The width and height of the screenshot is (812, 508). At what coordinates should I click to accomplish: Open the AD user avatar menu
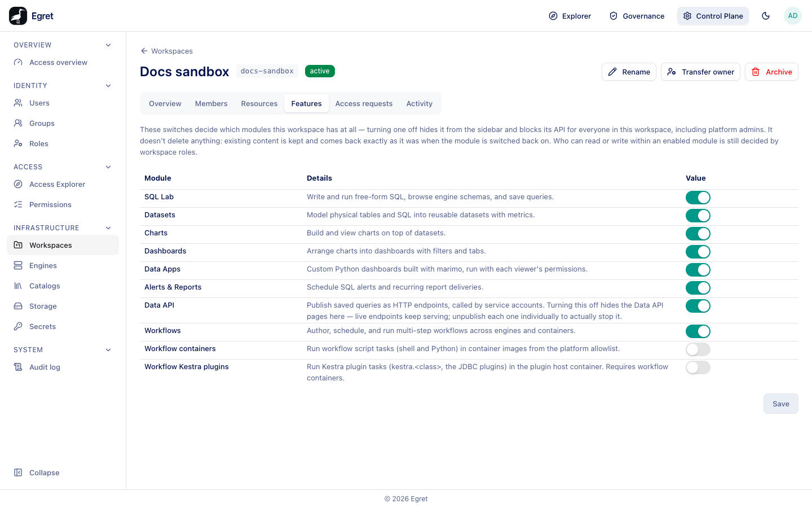click(x=793, y=16)
